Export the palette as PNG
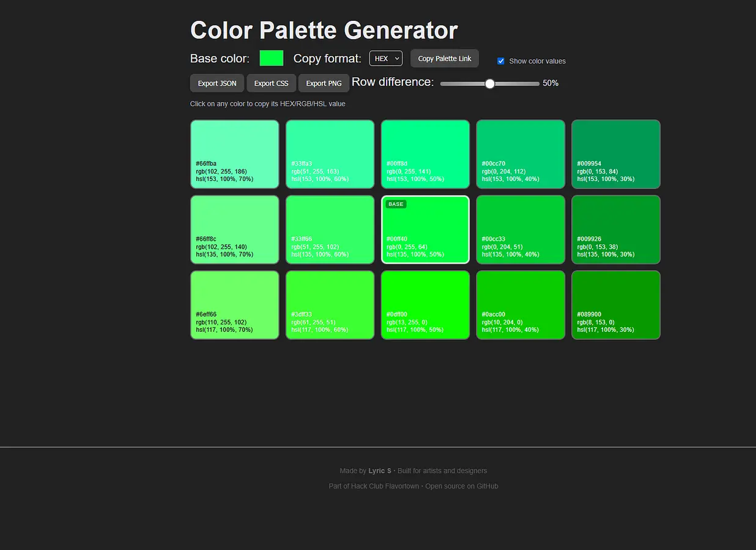This screenshot has height=550, width=756. (323, 83)
